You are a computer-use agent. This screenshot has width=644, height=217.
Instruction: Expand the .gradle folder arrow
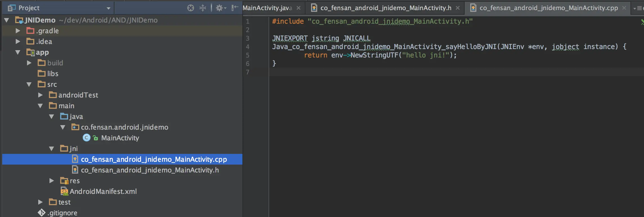(x=18, y=31)
